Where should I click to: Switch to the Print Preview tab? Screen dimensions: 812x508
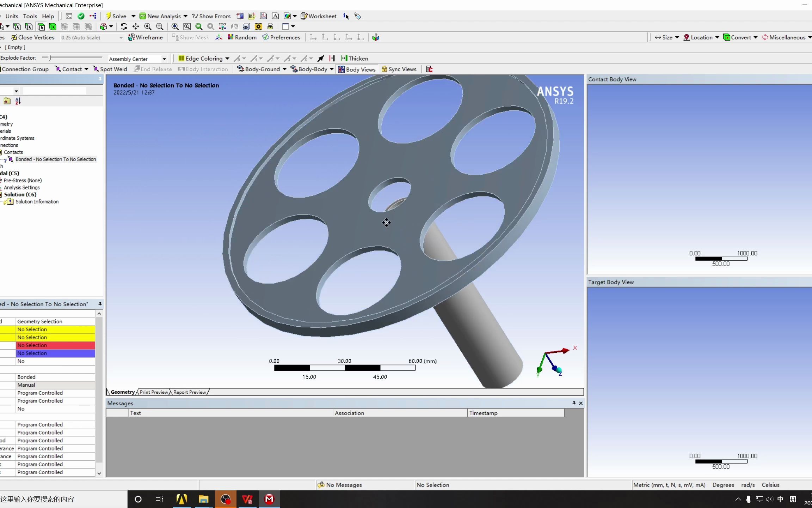(154, 392)
